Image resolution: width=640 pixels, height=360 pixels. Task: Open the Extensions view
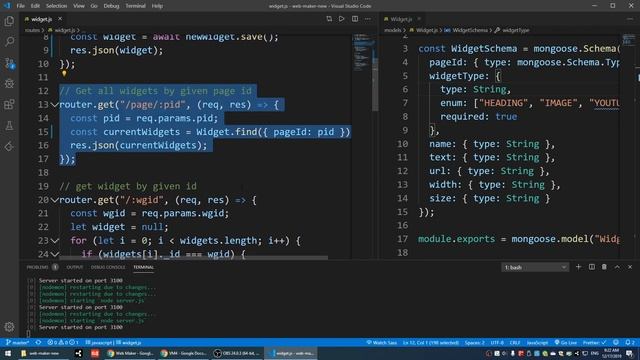point(9,104)
